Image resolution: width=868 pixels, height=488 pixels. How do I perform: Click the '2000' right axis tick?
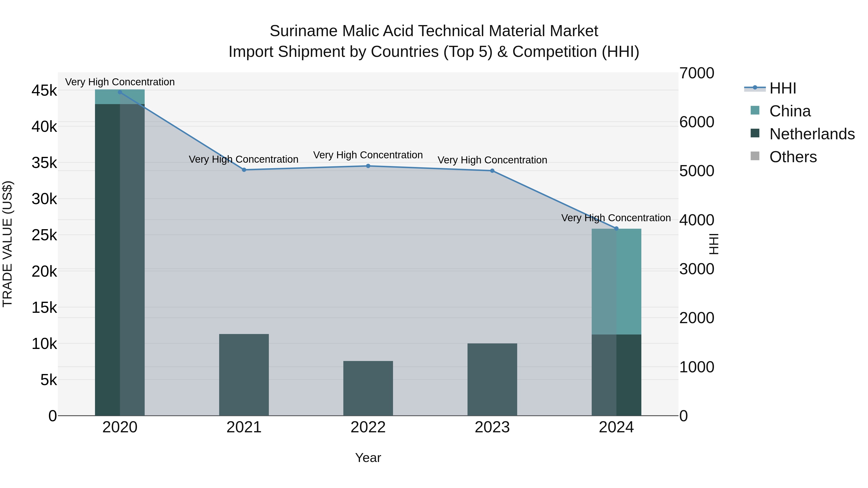point(697,318)
